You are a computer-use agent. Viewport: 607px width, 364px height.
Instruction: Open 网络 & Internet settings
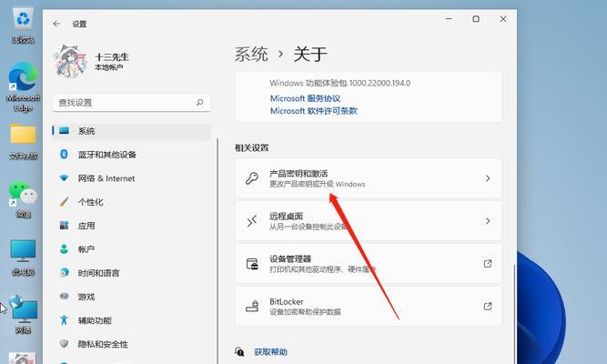pos(132,178)
